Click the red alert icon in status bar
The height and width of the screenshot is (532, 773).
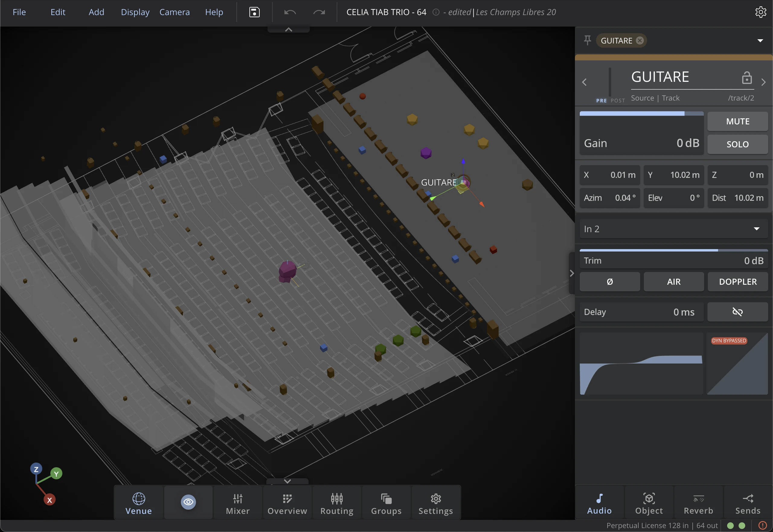[x=762, y=525]
